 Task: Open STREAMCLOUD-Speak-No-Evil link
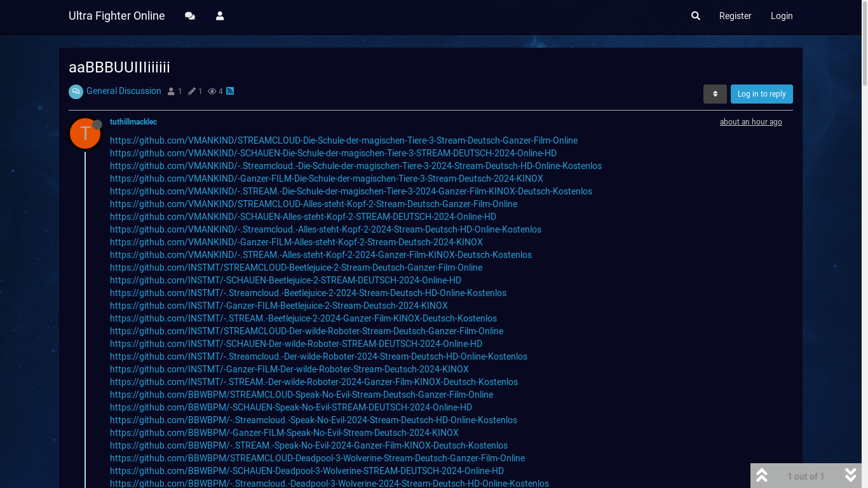point(301,395)
